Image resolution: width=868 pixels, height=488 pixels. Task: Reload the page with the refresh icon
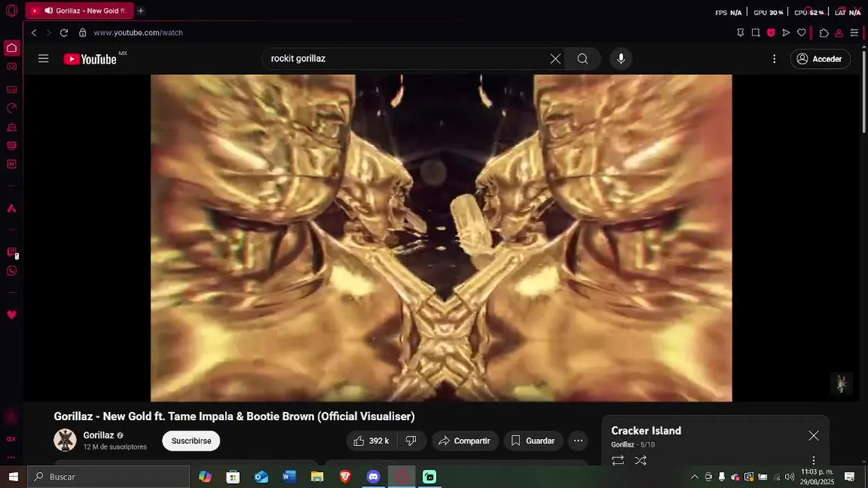tap(64, 33)
